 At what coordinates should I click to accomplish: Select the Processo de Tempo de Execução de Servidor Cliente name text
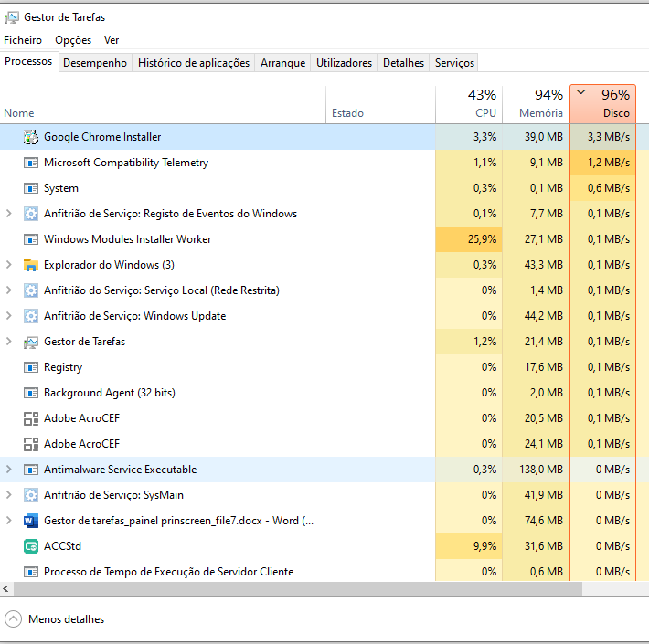168,572
